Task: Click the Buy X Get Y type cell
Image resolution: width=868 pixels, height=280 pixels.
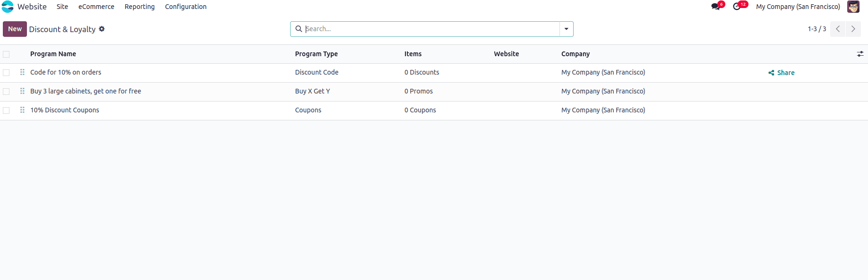Action: point(312,91)
